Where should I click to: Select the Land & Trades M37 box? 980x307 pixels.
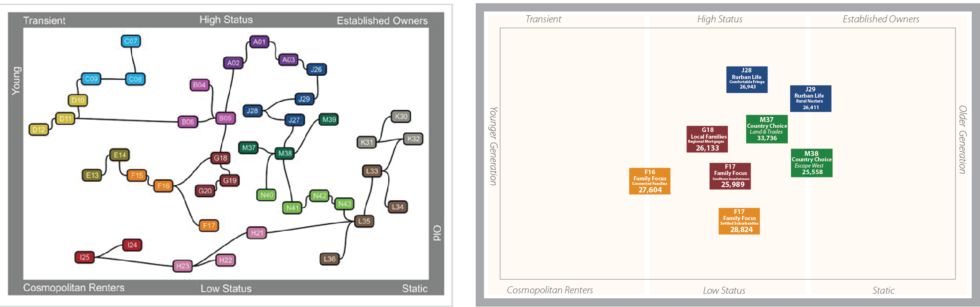767,129
